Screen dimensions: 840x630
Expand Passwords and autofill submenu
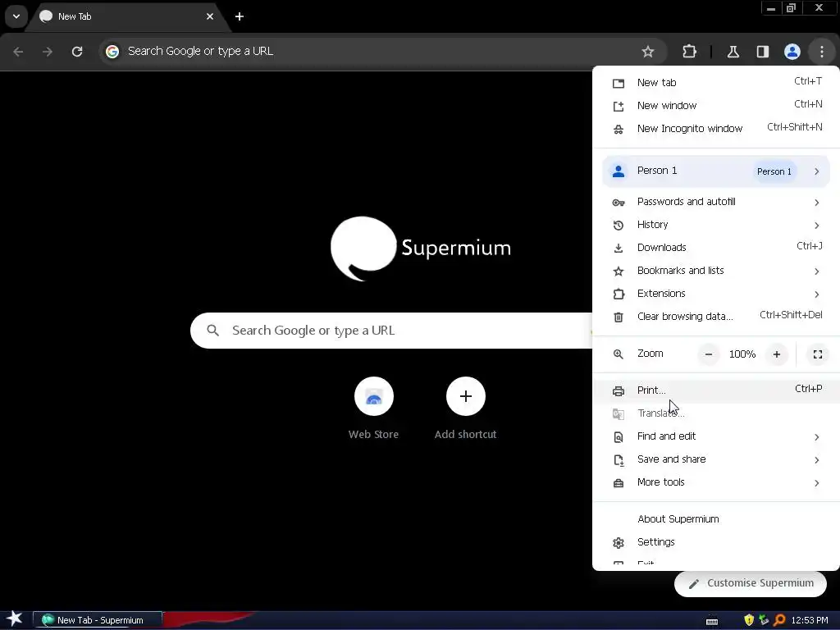coord(716,202)
